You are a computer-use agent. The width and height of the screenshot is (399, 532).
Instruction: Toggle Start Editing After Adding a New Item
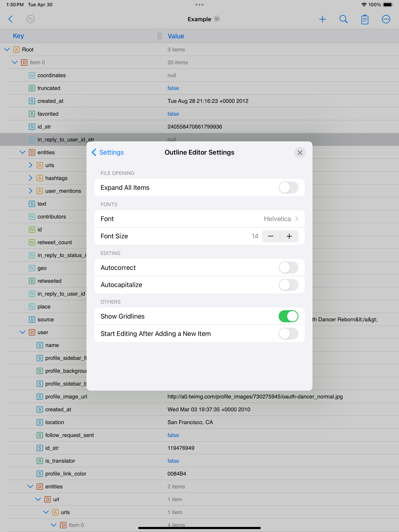click(x=288, y=334)
